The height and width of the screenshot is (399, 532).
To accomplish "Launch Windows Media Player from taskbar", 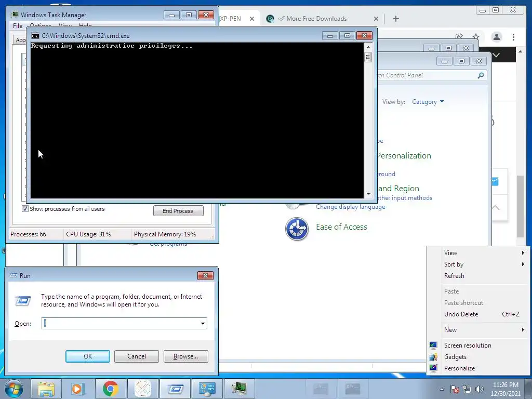I will tap(78, 389).
